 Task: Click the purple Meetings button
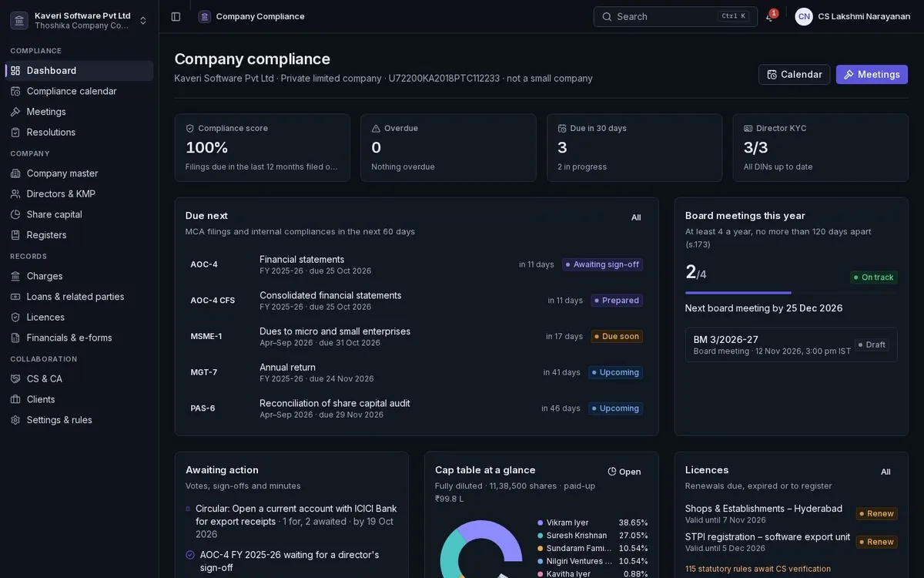click(x=872, y=75)
